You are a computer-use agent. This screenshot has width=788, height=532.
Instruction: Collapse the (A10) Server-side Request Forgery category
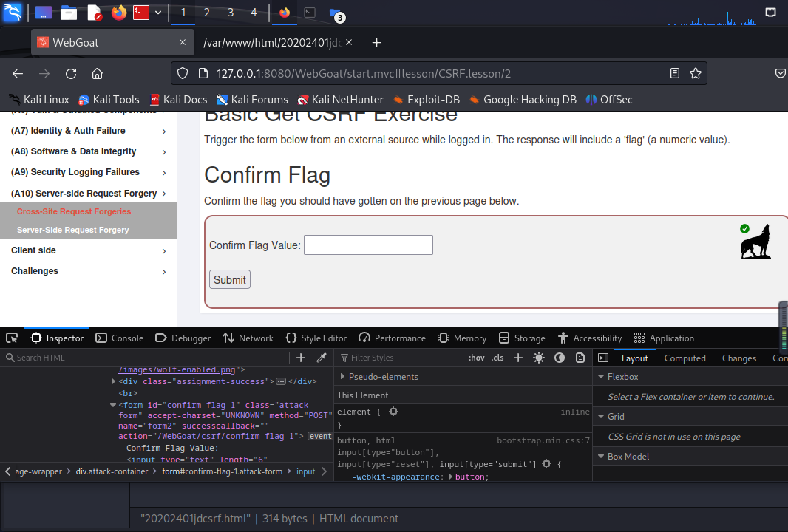click(x=89, y=194)
